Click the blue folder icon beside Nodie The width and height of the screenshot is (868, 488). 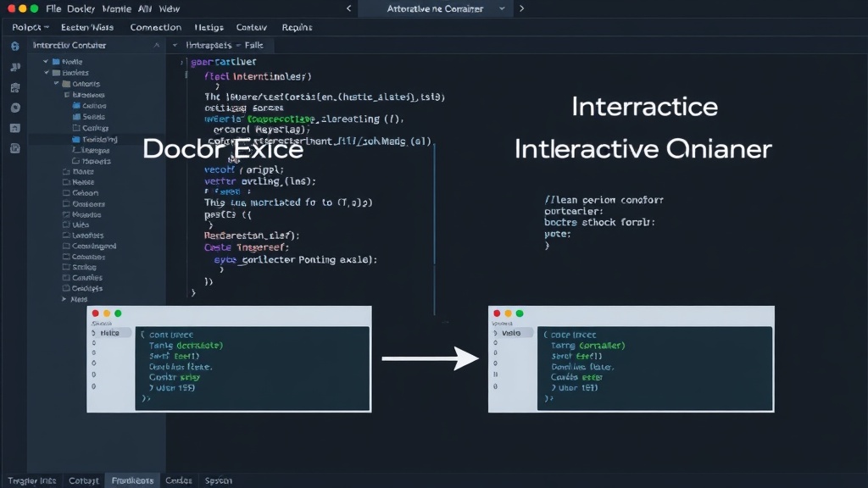click(x=56, y=62)
